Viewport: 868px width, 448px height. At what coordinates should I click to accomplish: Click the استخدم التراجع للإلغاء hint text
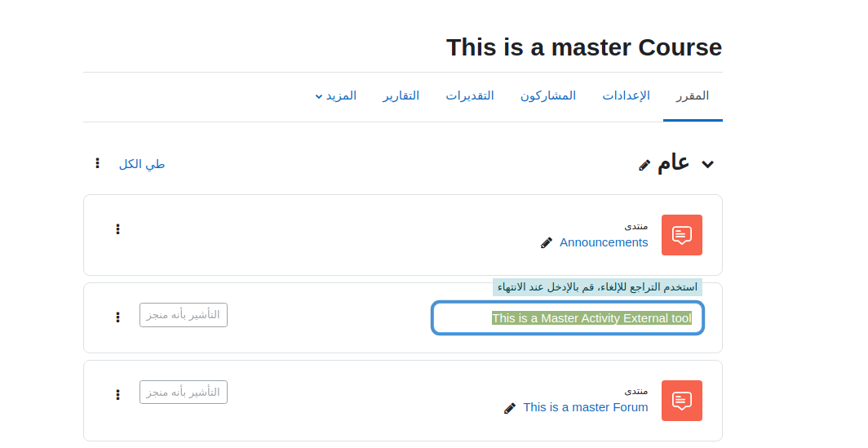click(x=597, y=287)
